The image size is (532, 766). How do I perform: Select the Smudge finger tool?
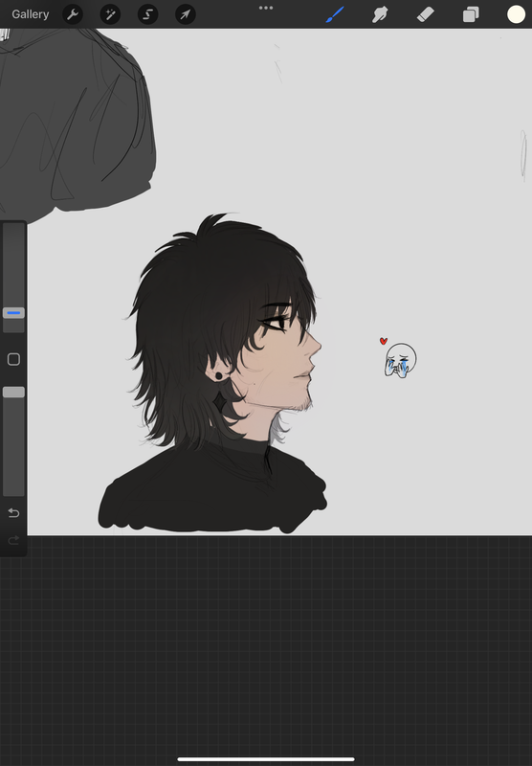click(x=380, y=14)
